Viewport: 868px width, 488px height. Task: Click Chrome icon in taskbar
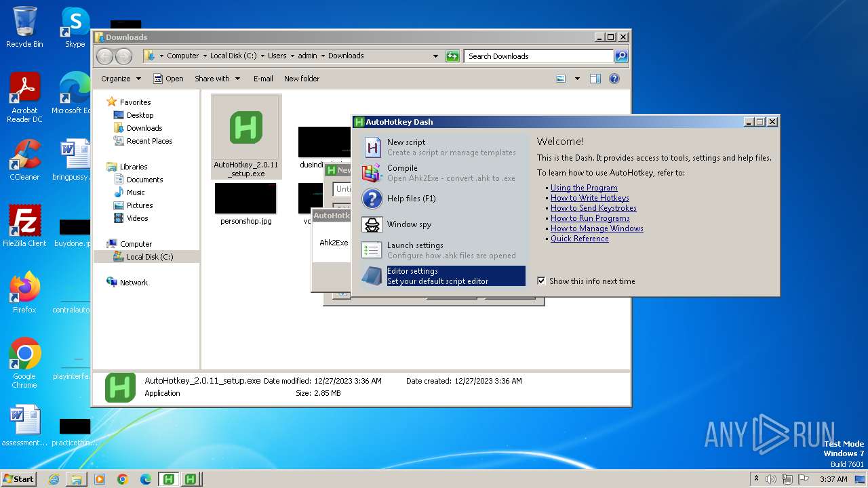[x=123, y=479]
